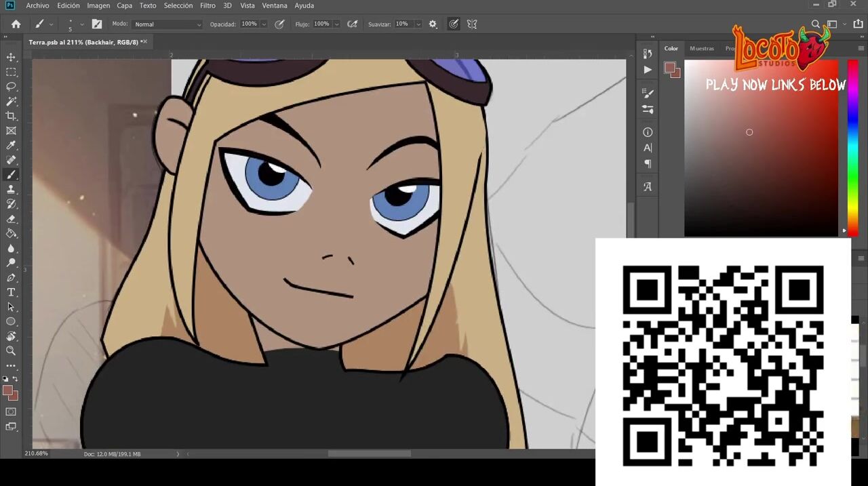Open the Filtro menu
Image resolution: width=868 pixels, height=486 pixels.
[x=208, y=5]
